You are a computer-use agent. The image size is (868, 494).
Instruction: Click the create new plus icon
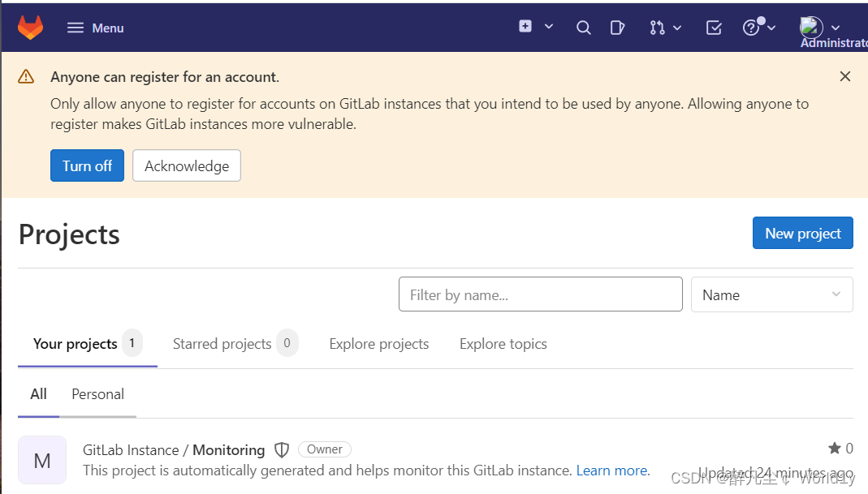(x=525, y=27)
